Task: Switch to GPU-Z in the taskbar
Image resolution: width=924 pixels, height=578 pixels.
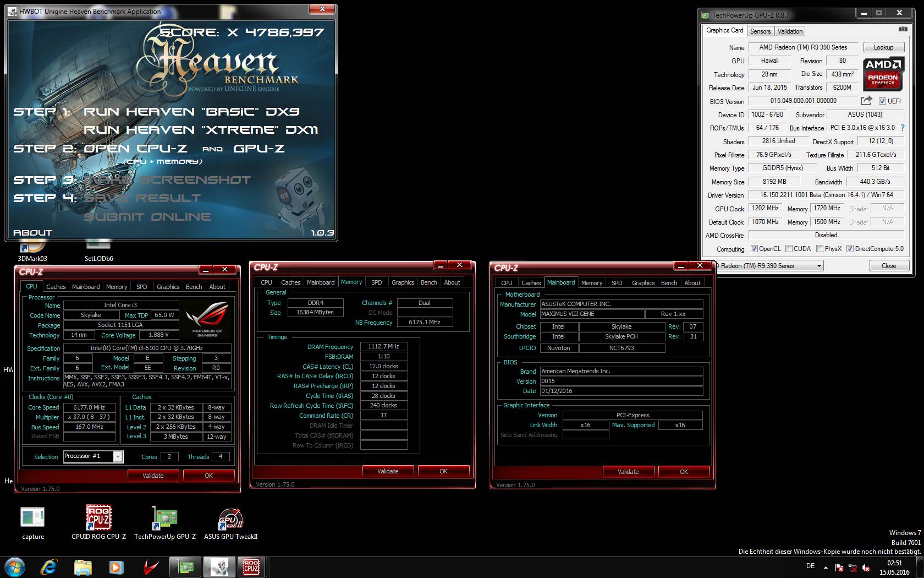Action: click(x=185, y=567)
